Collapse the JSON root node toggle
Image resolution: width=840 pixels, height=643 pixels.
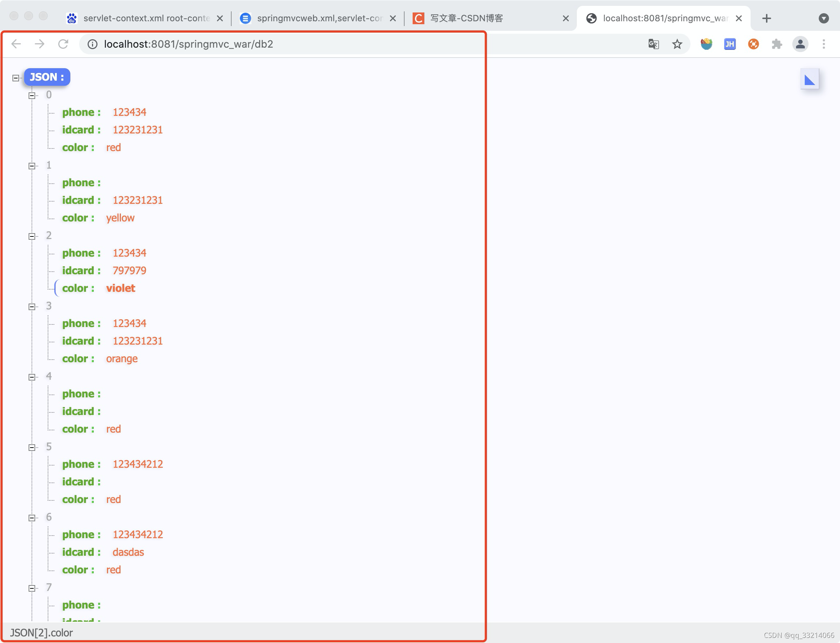coord(15,76)
